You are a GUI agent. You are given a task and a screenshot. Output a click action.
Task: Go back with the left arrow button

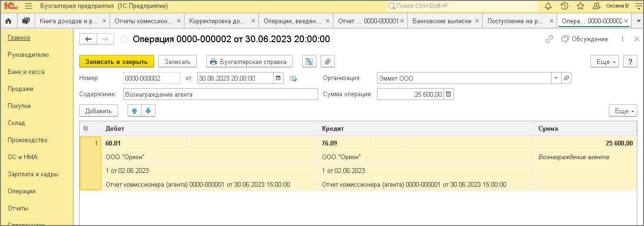88,39
